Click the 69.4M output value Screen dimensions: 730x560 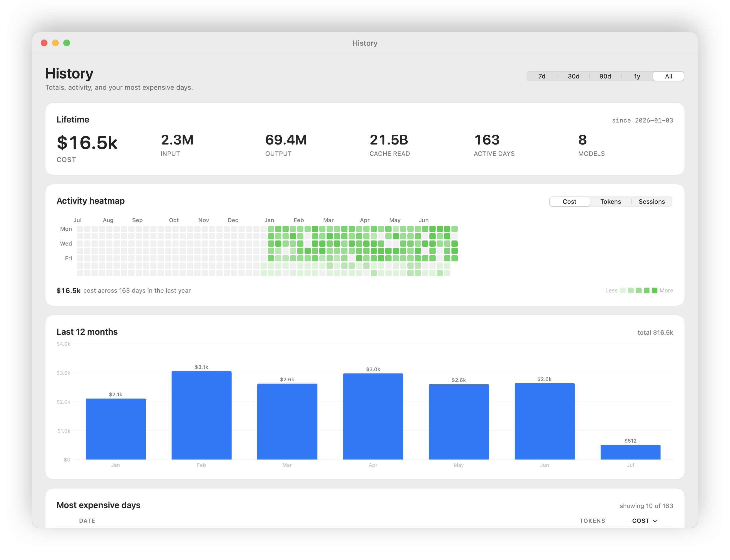click(286, 140)
